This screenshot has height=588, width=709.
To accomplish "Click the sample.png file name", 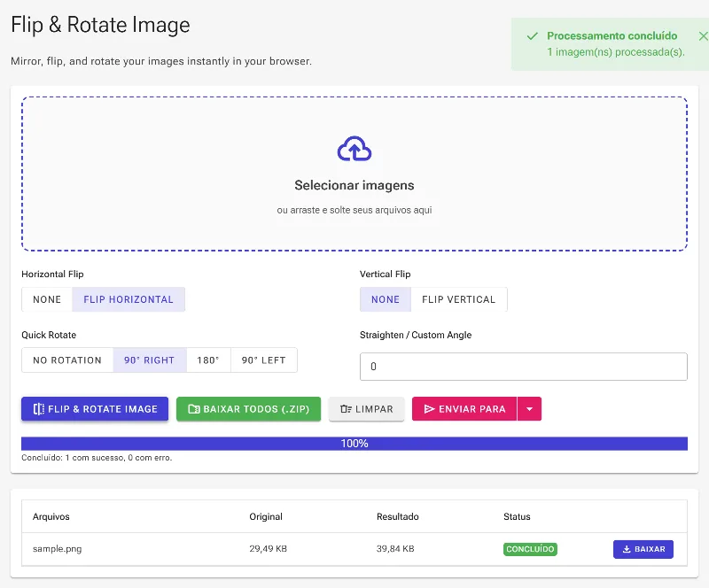I will pos(57,549).
